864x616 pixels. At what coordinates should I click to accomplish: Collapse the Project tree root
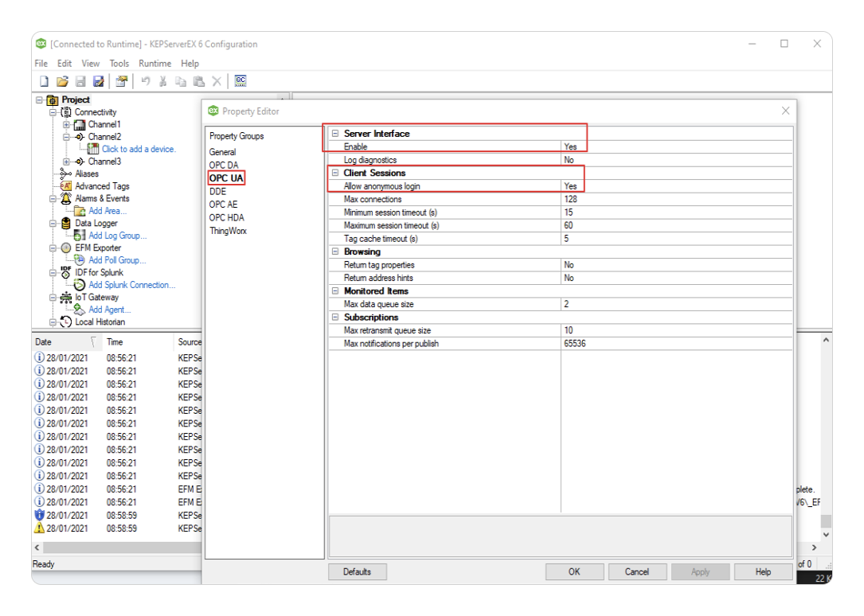[40, 99]
